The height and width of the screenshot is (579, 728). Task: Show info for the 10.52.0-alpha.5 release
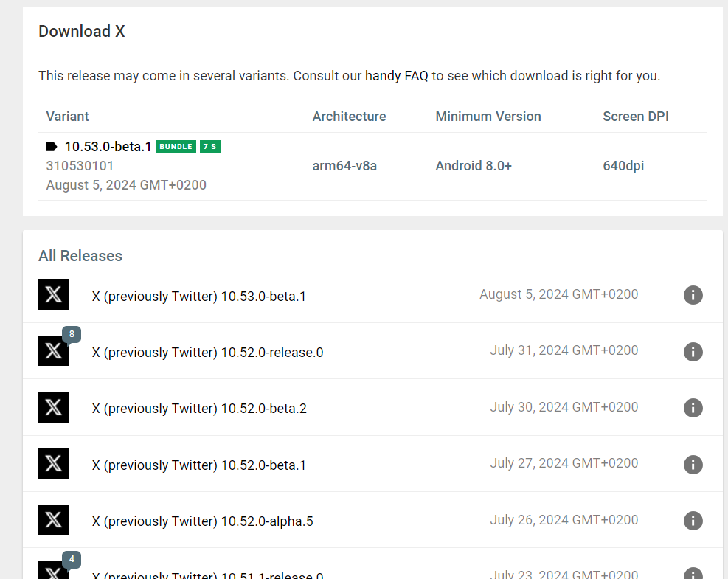pos(693,521)
